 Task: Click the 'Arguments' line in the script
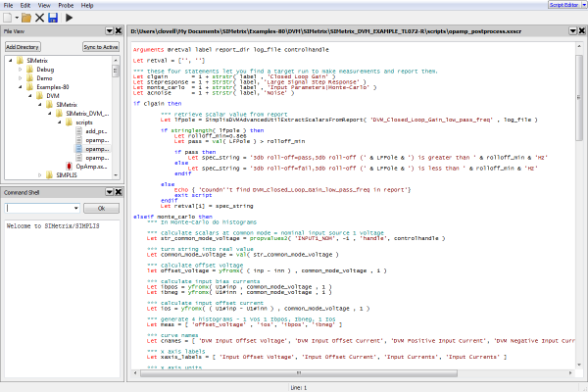230,50
